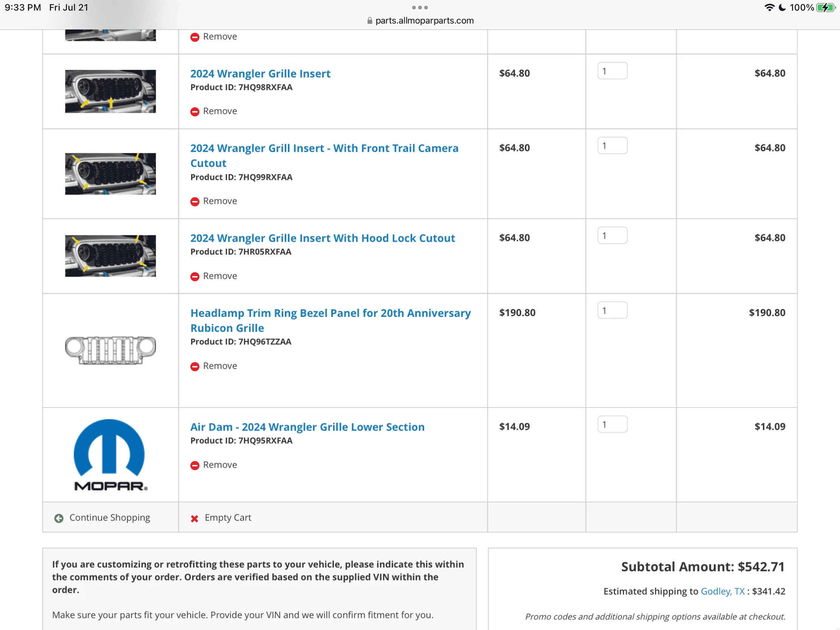Click the red Remove icon for Air Dam item

pyautogui.click(x=195, y=466)
